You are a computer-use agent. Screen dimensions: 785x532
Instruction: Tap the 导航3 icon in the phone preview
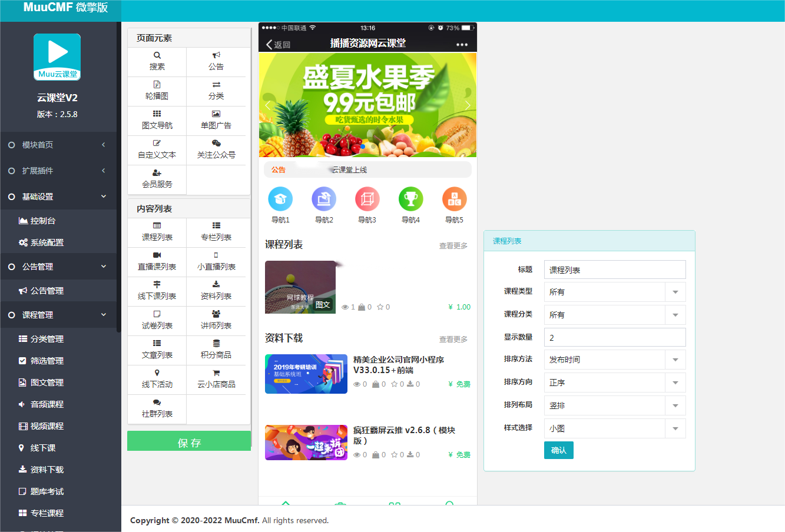[x=367, y=199]
